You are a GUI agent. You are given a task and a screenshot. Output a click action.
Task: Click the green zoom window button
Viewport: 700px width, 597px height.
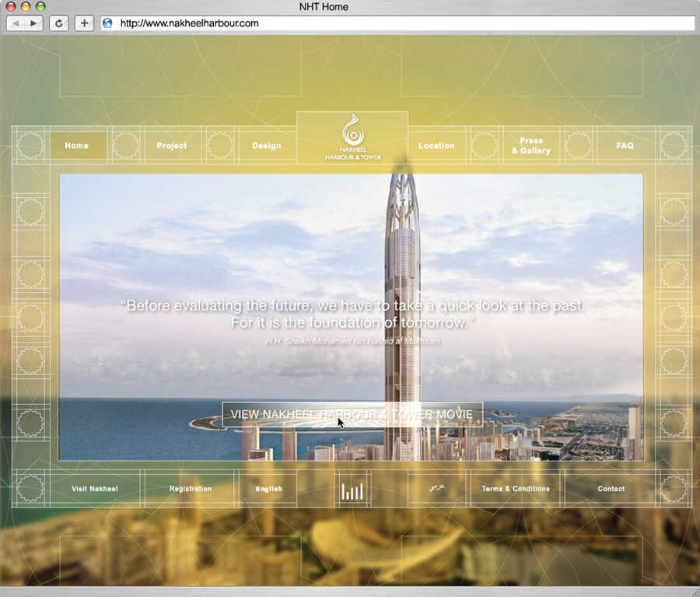[40, 6]
